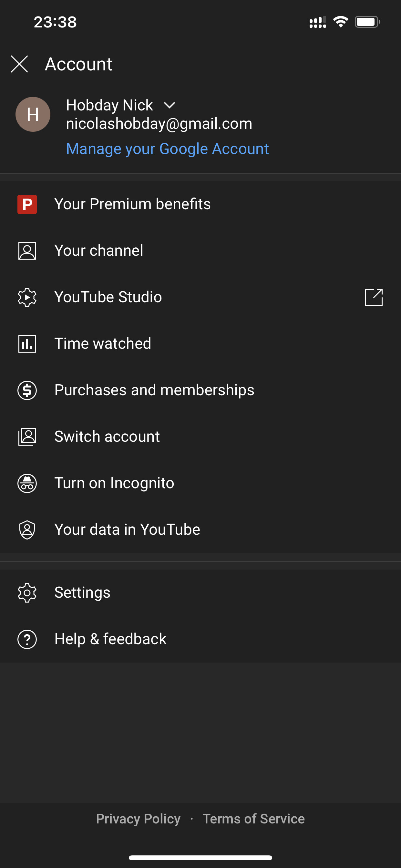Open Purchases and memberships
The width and height of the screenshot is (401, 868).
(154, 390)
